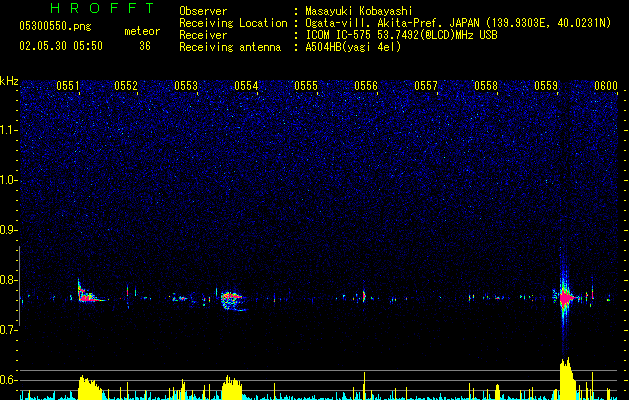
Task: Click the round meteor echo blob before 0554
Action: (232, 301)
